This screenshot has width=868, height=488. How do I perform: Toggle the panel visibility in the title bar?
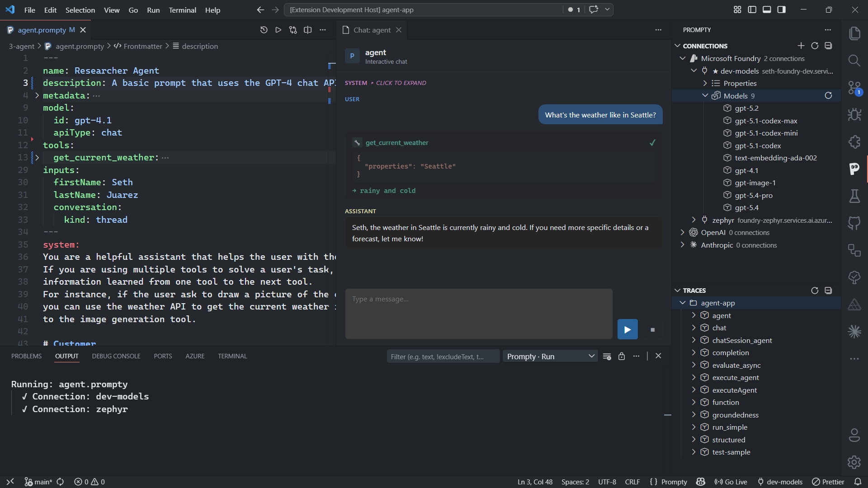click(x=766, y=9)
